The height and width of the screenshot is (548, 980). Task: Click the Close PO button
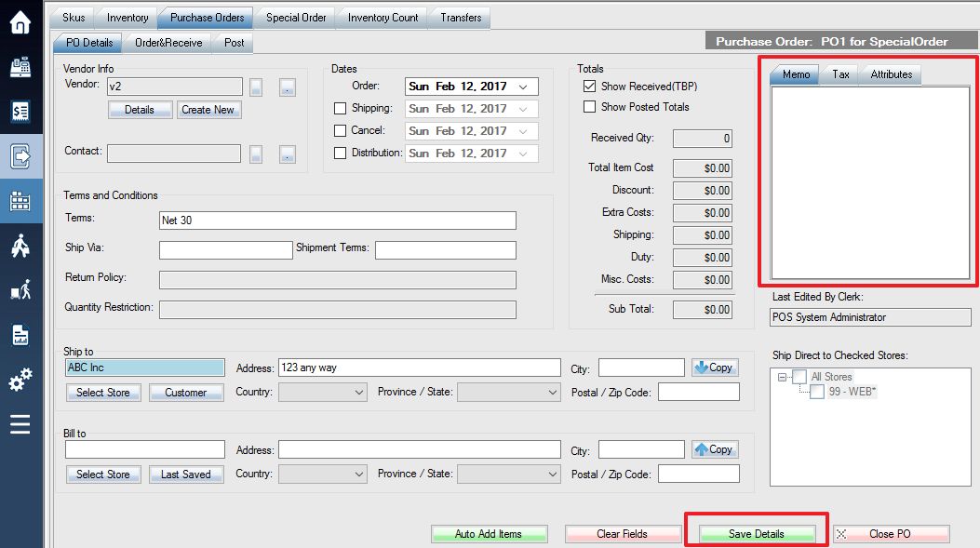[x=891, y=534]
